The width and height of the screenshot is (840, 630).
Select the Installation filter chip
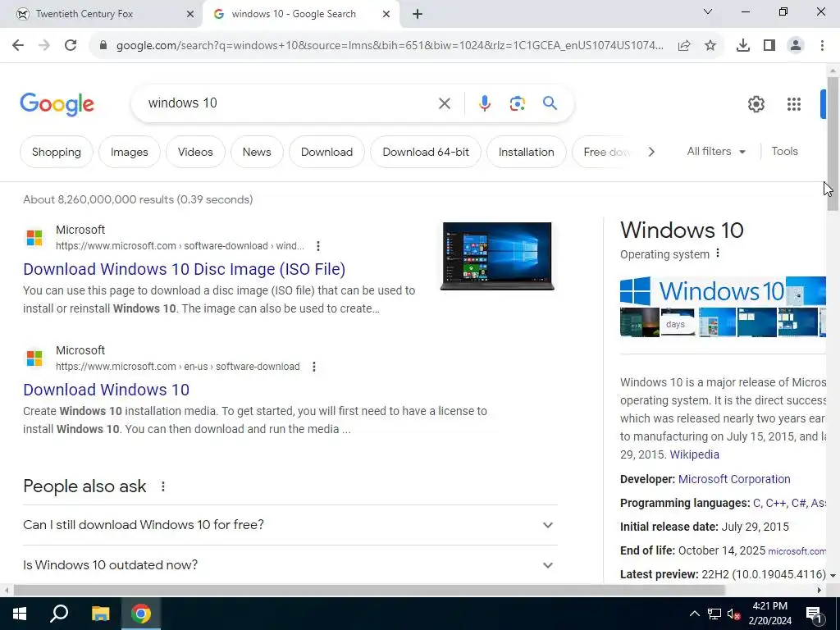[x=526, y=152]
